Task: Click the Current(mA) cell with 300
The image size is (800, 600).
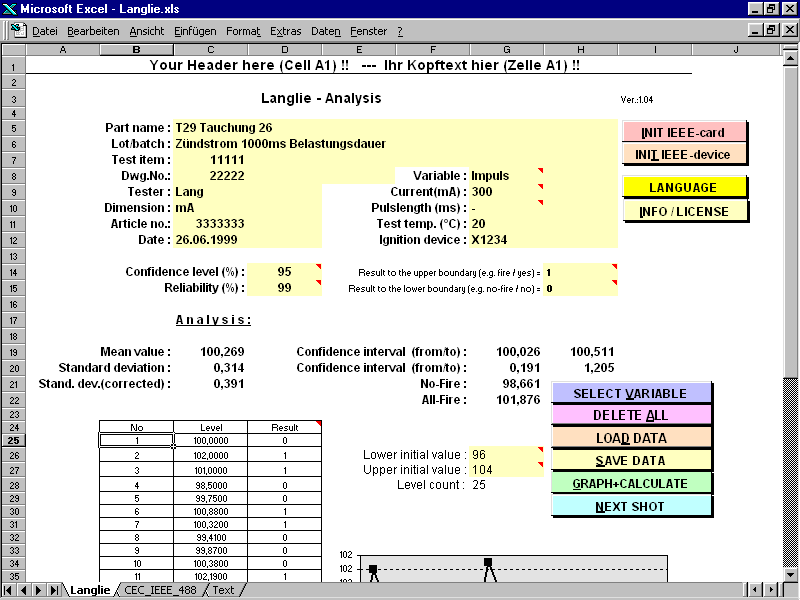Action: pos(507,191)
